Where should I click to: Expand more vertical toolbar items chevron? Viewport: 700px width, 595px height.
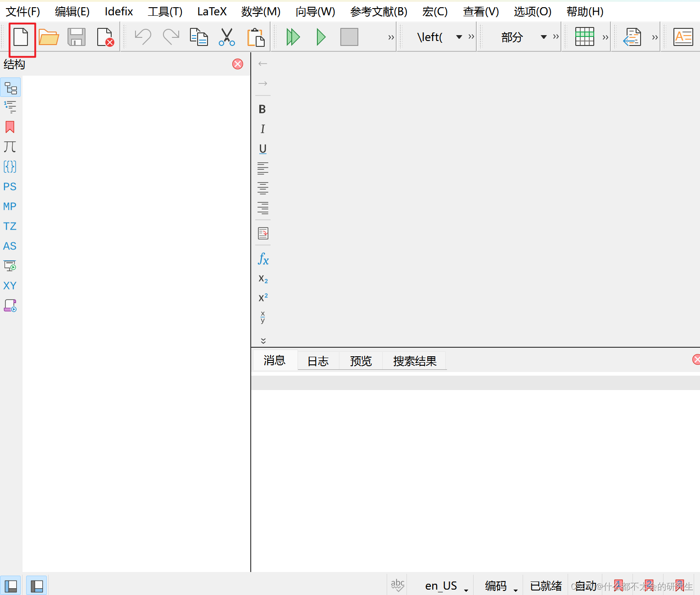point(263,341)
